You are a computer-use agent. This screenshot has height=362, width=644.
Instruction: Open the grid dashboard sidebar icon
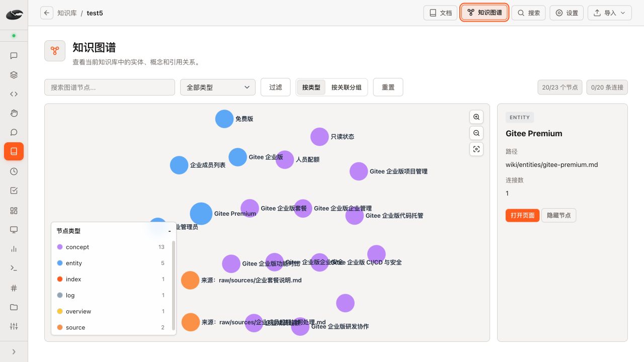point(14,211)
